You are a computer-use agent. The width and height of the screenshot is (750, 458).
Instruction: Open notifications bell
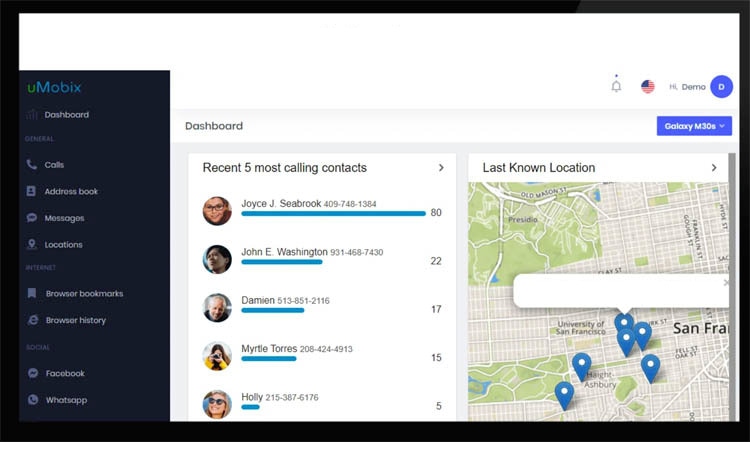tap(616, 86)
